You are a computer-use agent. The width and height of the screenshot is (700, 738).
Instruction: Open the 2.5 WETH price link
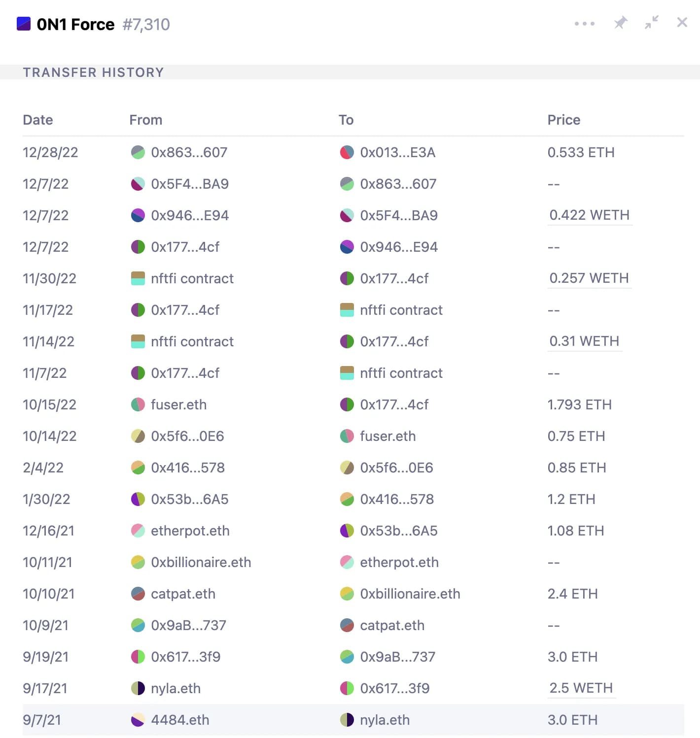tap(581, 688)
